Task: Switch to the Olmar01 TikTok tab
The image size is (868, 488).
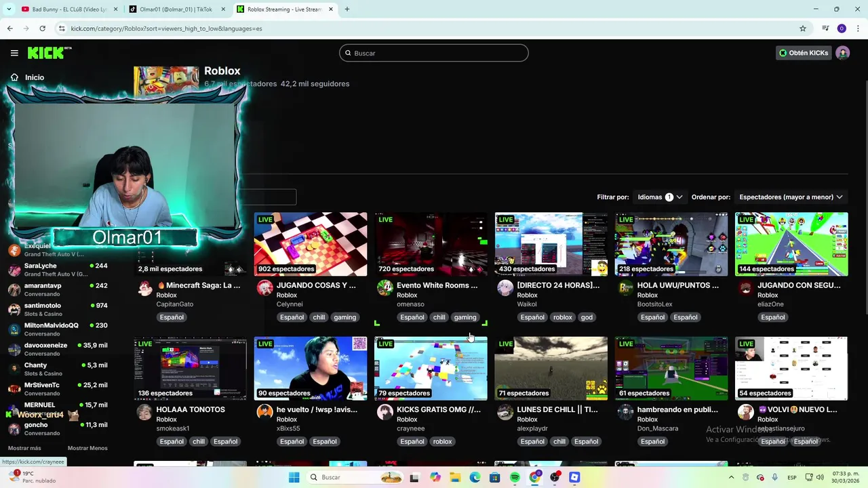Action: click(x=176, y=9)
